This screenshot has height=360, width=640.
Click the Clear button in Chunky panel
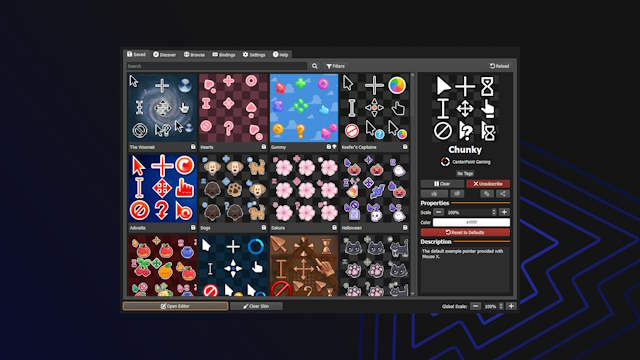pyautogui.click(x=442, y=184)
